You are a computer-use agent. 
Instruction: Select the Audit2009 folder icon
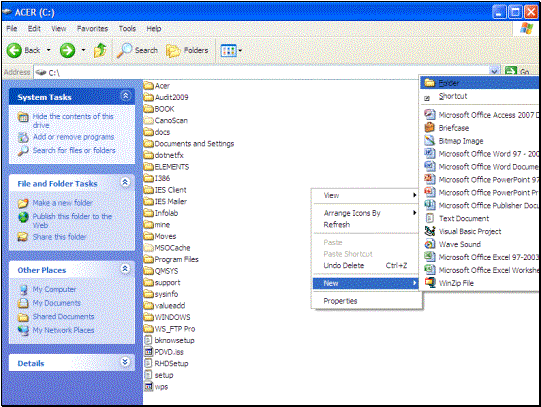pyautogui.click(x=148, y=97)
